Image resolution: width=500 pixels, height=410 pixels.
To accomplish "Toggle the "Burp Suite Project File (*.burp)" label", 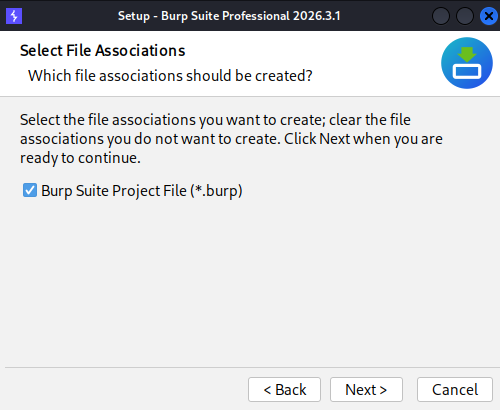I will click(142, 191).
